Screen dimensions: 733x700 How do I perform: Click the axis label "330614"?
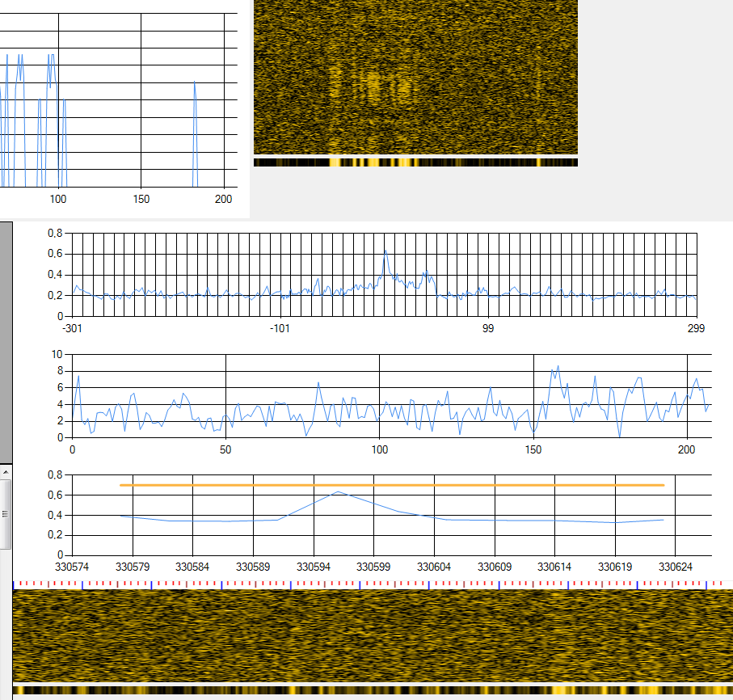coord(554,567)
